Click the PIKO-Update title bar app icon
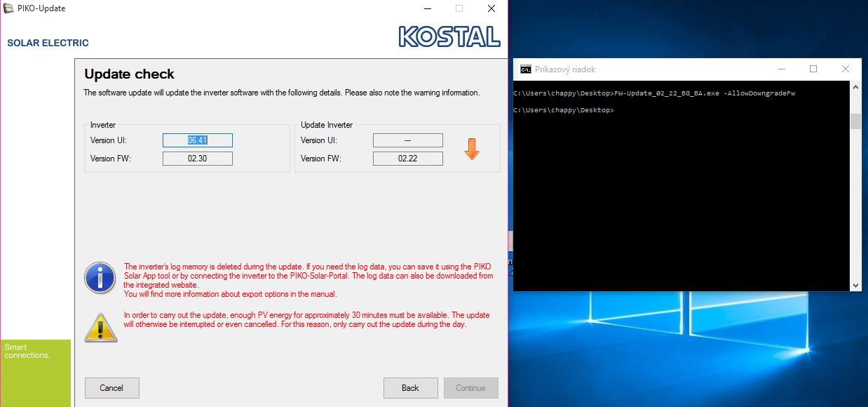This screenshot has height=407, width=868. point(8,8)
